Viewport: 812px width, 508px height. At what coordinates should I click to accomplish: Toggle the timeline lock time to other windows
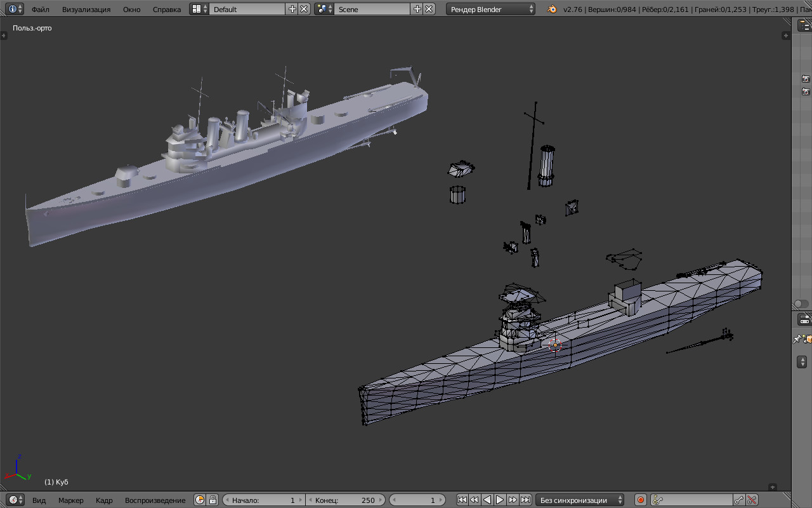[213, 500]
